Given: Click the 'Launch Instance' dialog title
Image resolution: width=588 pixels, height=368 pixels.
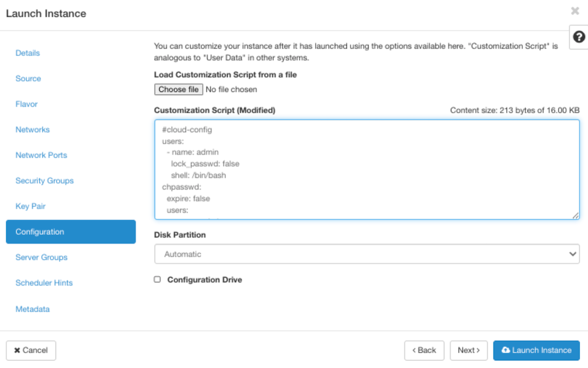Looking at the screenshot, I should [x=46, y=14].
